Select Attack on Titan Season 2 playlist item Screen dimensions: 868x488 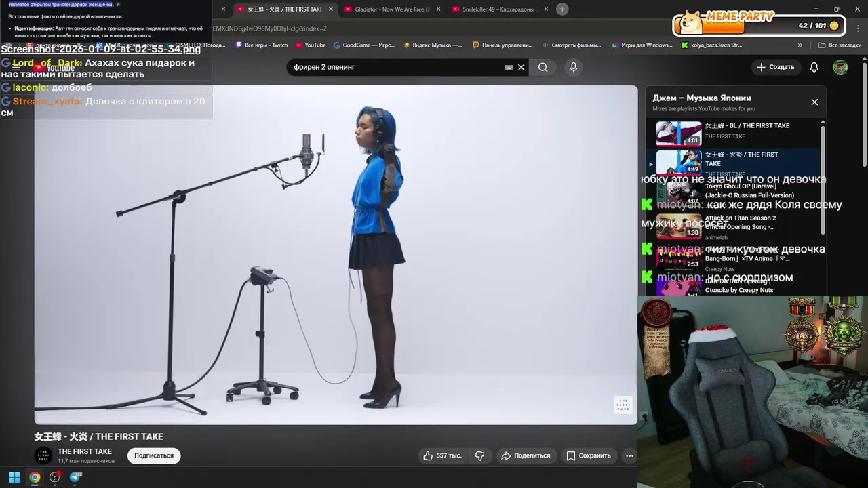coord(735,226)
